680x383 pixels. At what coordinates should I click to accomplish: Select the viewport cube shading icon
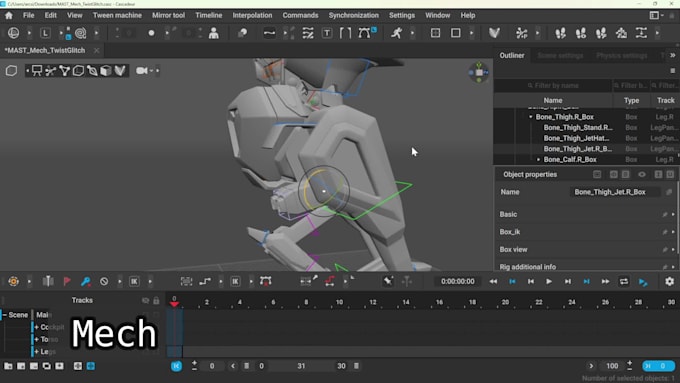coord(12,70)
